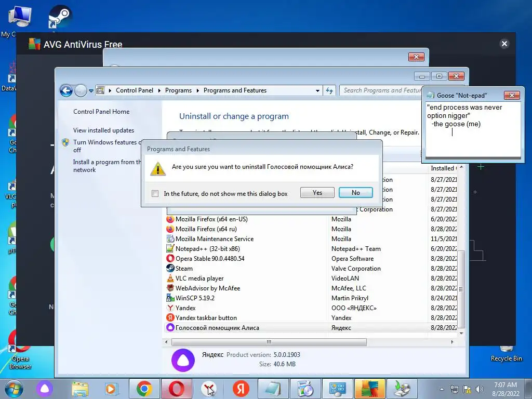532x399 pixels.
Task: Open the Steam desktop shortcut
Action: (59, 17)
